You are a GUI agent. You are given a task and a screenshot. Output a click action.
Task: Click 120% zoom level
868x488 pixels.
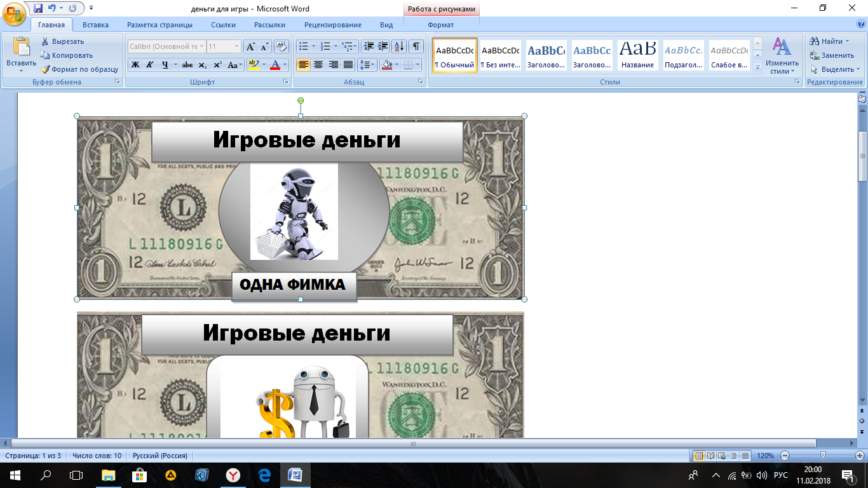coord(765,456)
